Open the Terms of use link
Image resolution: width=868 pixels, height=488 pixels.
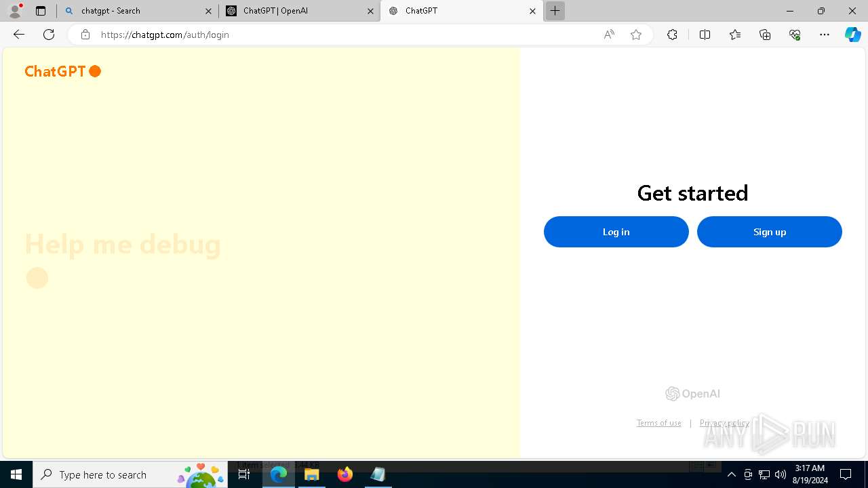coord(658,423)
